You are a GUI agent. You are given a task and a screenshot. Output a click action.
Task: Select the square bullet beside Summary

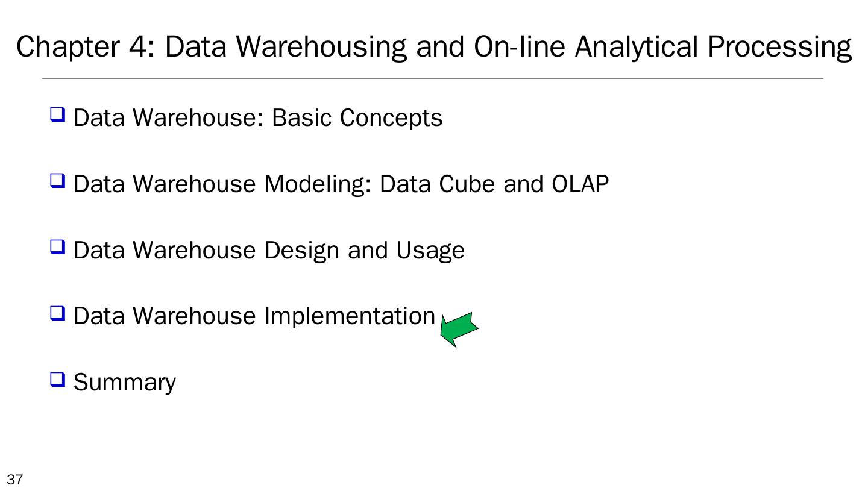[x=57, y=380]
